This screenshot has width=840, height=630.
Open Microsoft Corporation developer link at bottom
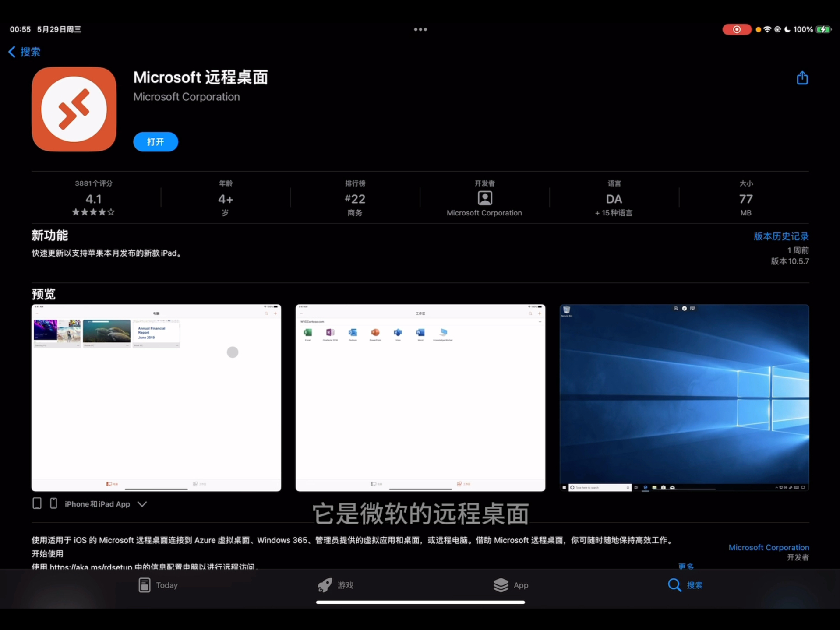pos(769,547)
